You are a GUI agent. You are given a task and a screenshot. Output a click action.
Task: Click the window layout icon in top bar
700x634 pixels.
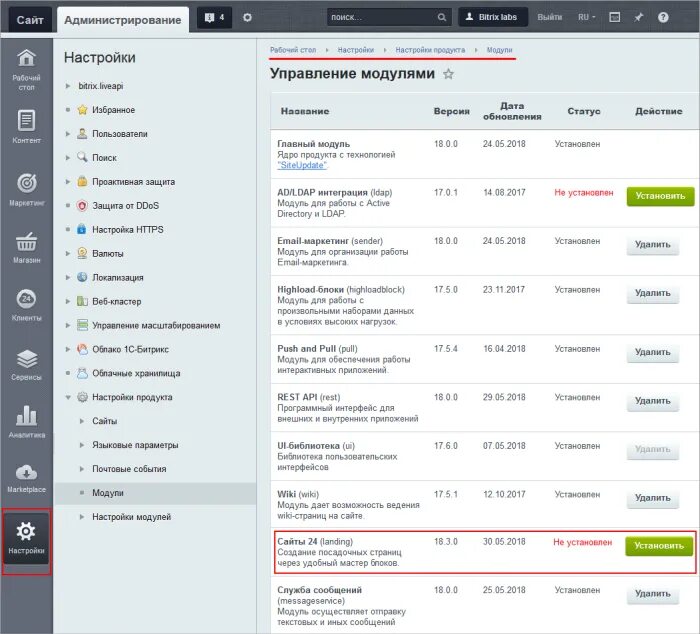point(615,17)
